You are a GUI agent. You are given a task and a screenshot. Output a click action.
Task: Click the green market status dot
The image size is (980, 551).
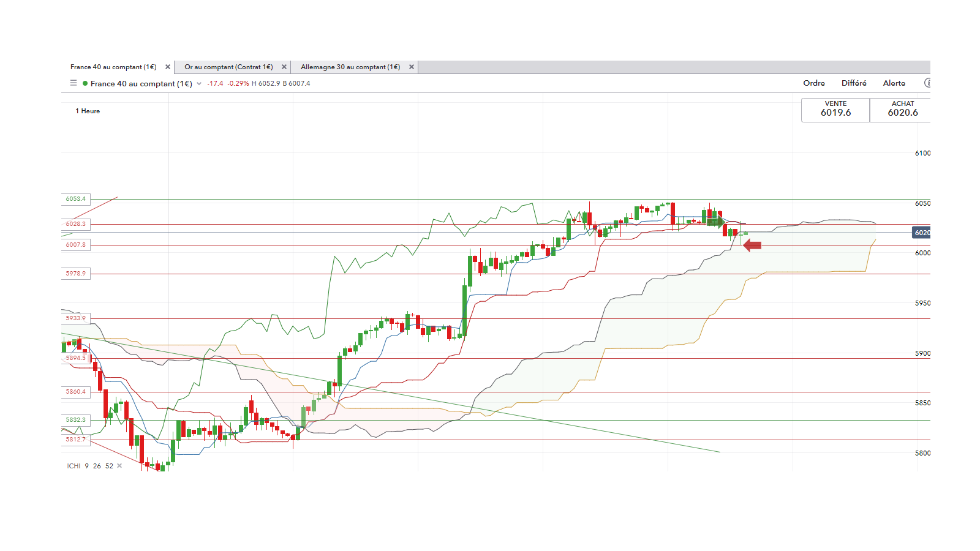(x=85, y=83)
